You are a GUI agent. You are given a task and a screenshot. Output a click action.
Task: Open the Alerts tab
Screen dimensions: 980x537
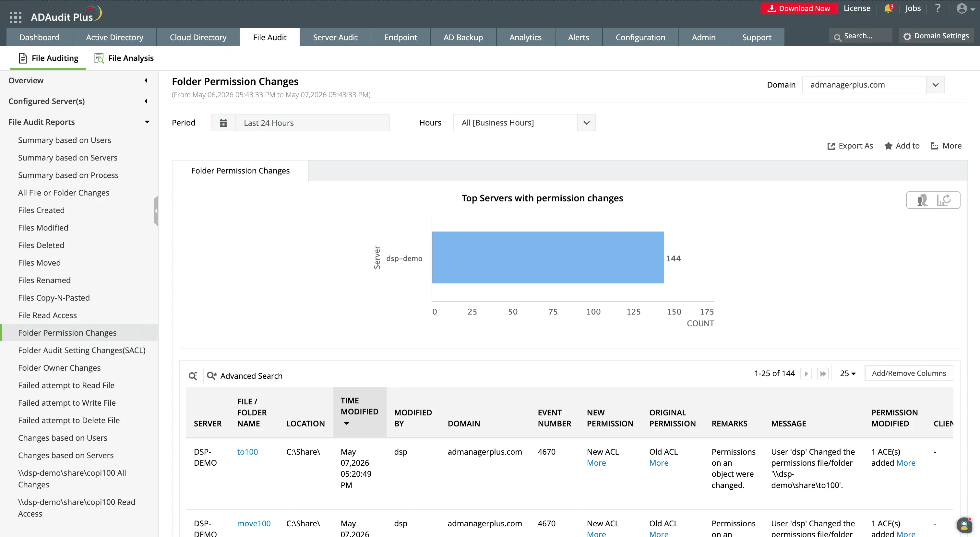(578, 37)
